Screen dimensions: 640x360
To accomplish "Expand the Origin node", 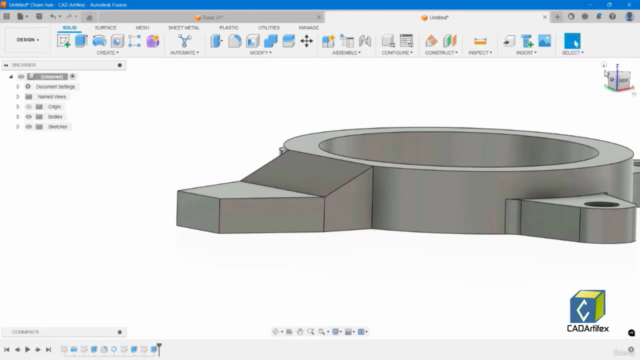I will [x=18, y=107].
